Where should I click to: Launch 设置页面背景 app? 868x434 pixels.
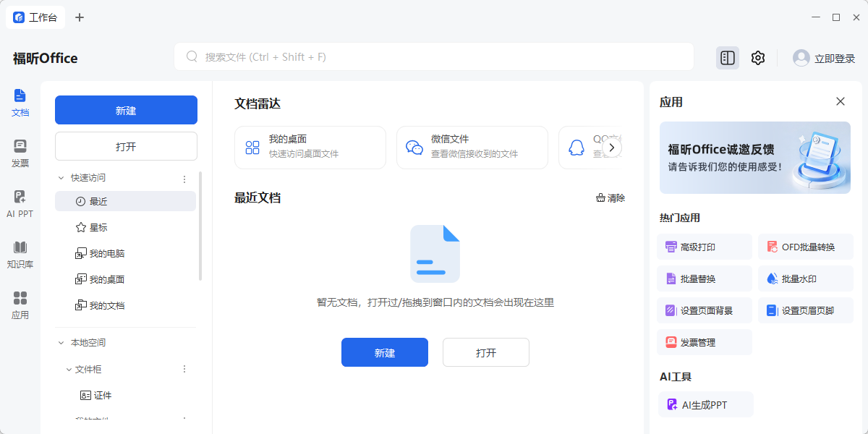pyautogui.click(x=705, y=310)
